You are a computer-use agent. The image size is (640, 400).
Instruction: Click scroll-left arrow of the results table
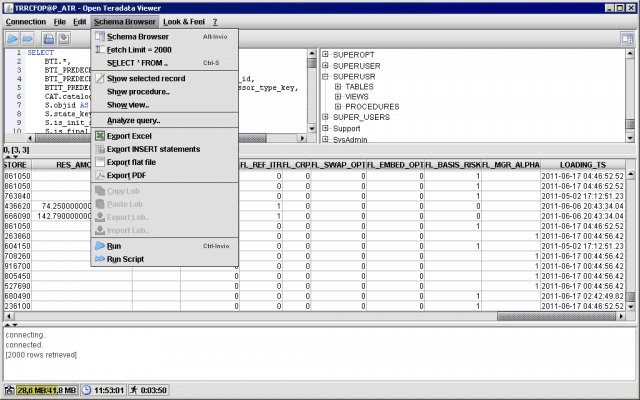pos(8,316)
